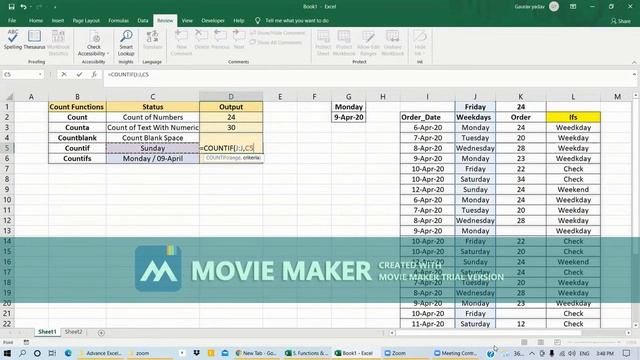
Task: Open the New Tab Chrome window from taskbar
Action: [x=257, y=353]
